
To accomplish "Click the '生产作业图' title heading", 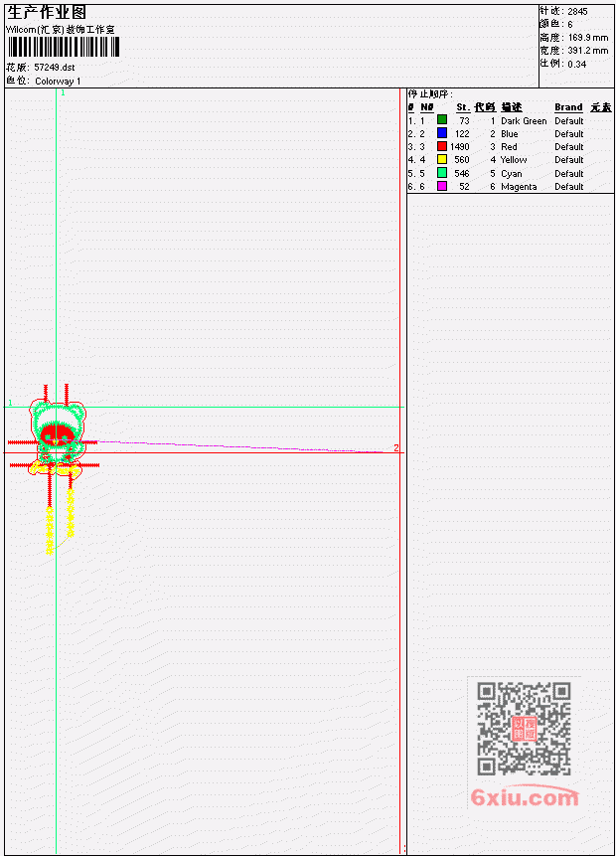I will coord(47,13).
